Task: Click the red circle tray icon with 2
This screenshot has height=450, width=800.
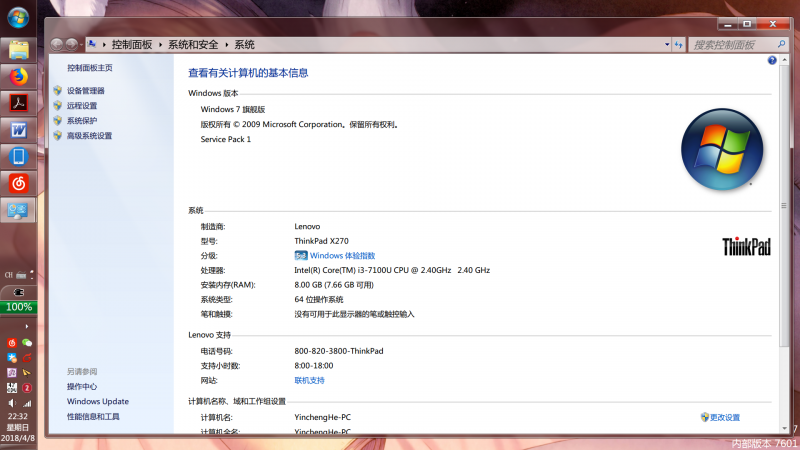Action: click(27, 388)
